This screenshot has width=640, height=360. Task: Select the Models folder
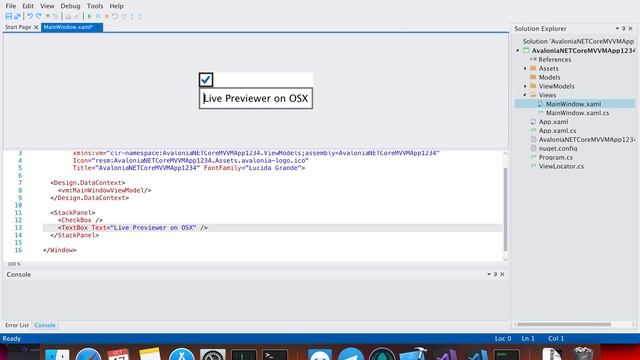click(549, 77)
